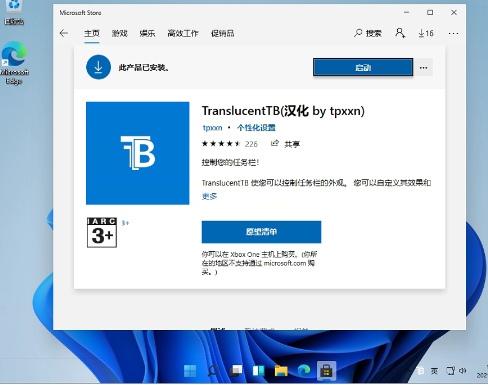Select the Microsoft Edge desktop shortcut
This screenshot has width=488, height=385.
pos(14,63)
